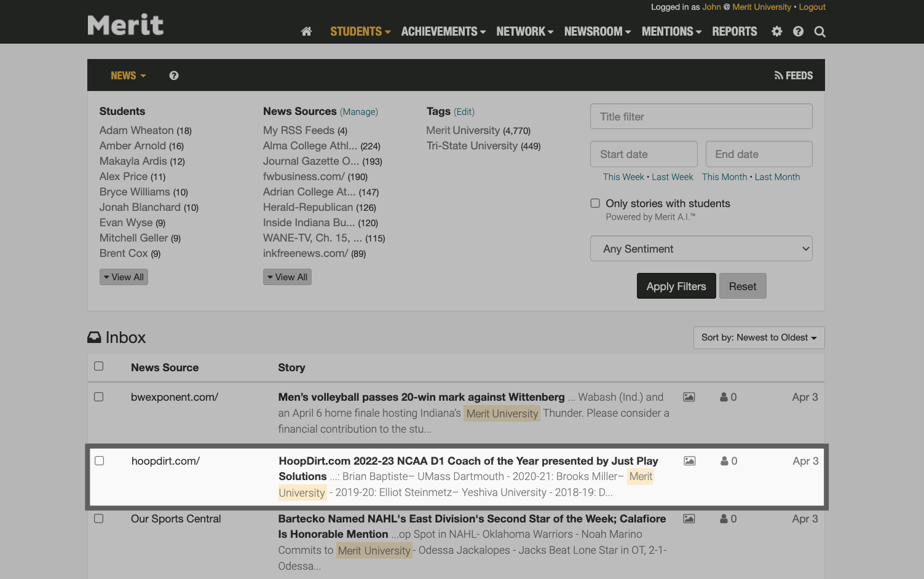Click the image icon on the HoopDirt story
The width and height of the screenshot is (924, 579).
tap(689, 460)
